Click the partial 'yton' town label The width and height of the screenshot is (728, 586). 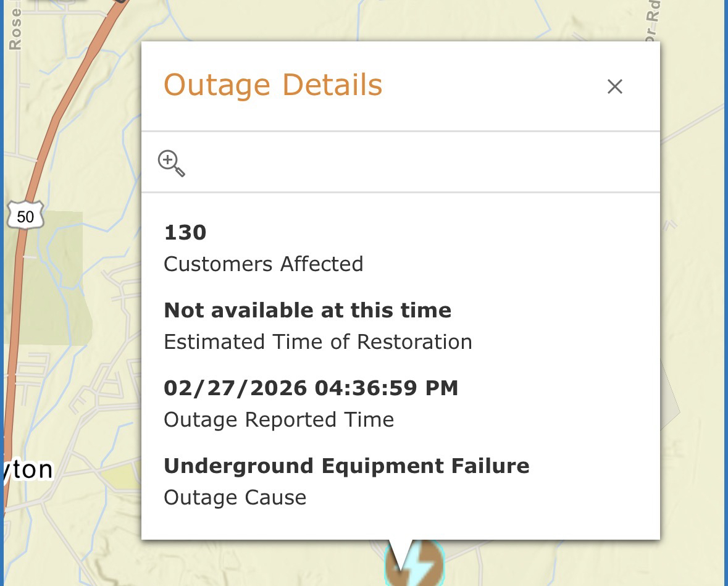click(x=28, y=470)
